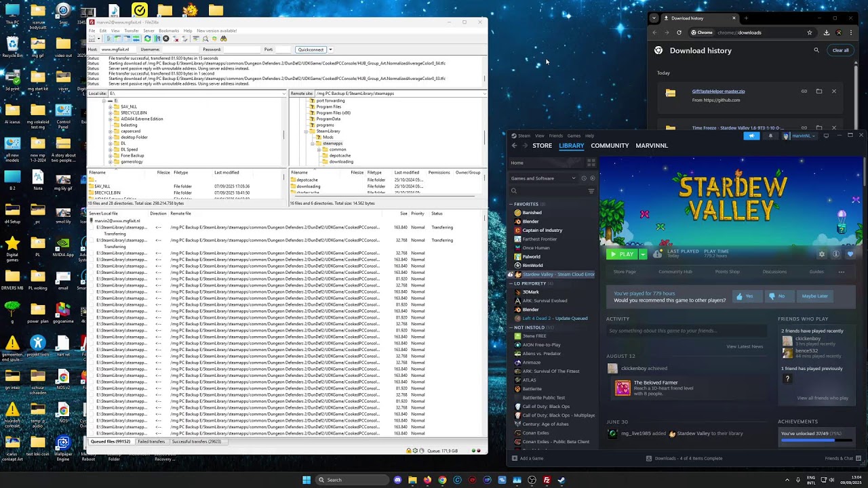This screenshot has height=488, width=868.
Task: Toggle message log display in FileZilla toolbar
Action: pyautogui.click(x=109, y=39)
